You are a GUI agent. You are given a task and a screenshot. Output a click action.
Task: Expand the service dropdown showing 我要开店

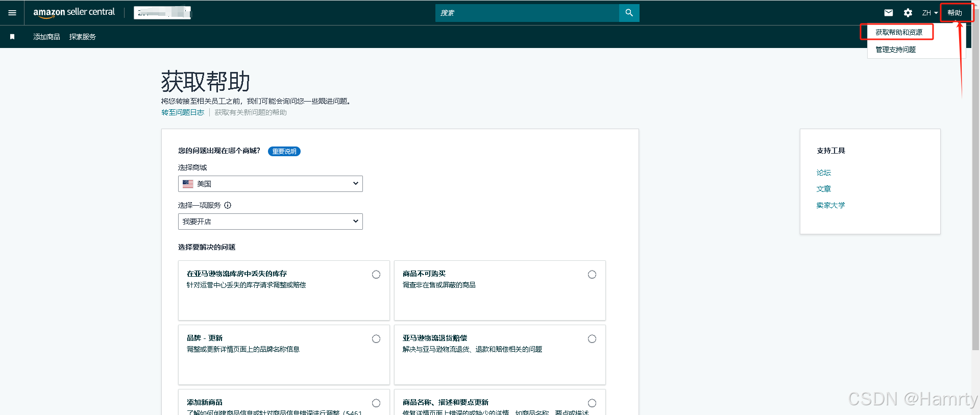point(271,222)
